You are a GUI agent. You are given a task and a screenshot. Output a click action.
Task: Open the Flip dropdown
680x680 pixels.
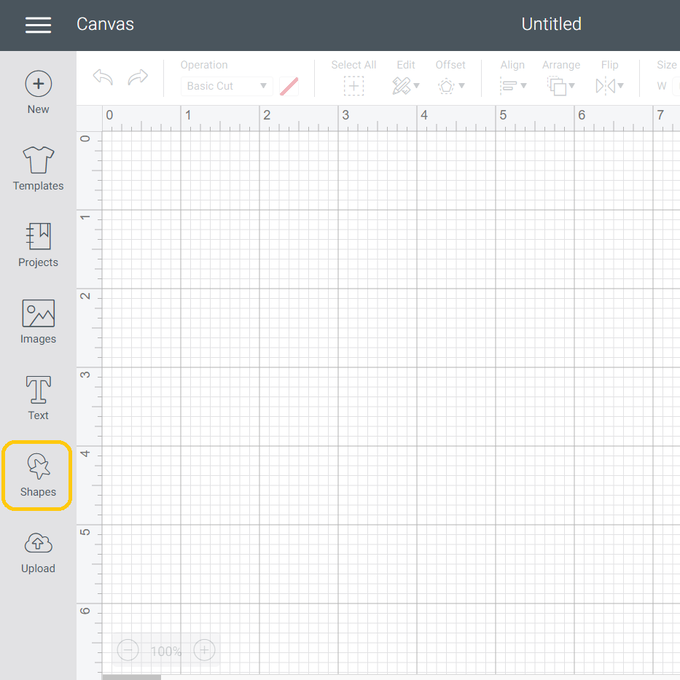coord(609,86)
